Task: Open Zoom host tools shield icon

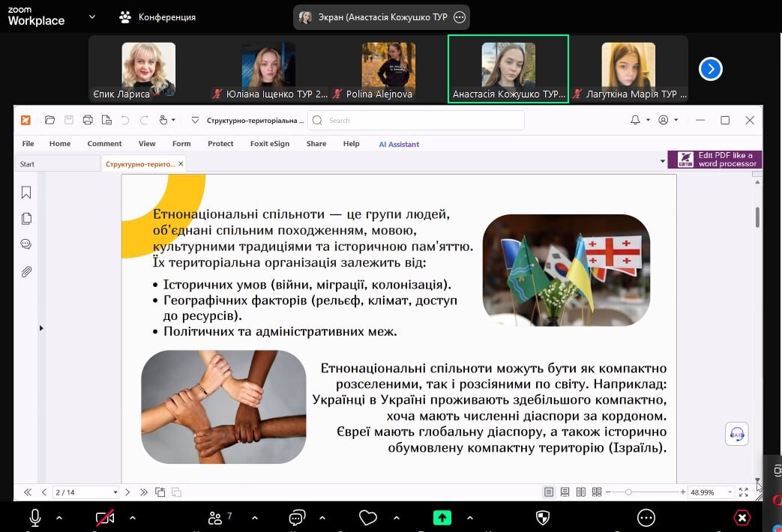Action: pos(543,518)
